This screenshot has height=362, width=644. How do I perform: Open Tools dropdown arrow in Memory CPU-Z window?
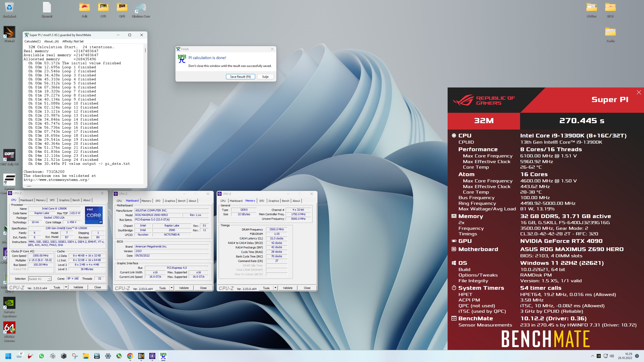click(276, 288)
